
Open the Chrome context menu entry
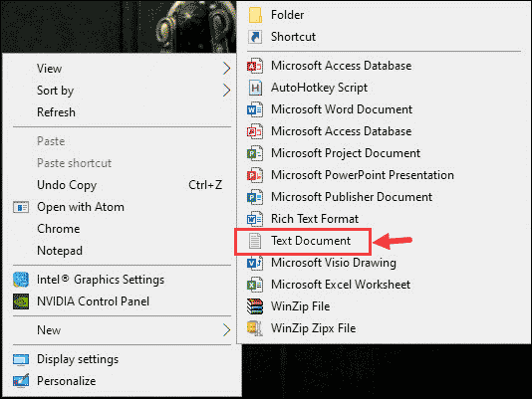(x=59, y=229)
